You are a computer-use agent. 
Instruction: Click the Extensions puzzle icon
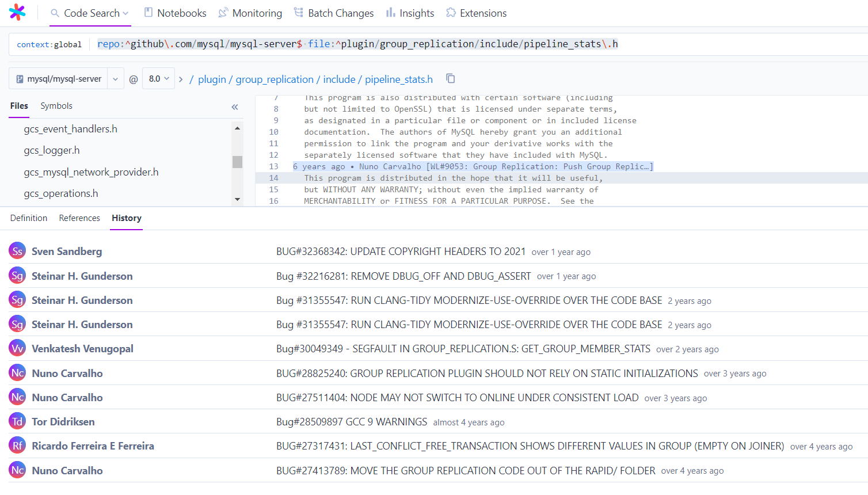tap(451, 13)
